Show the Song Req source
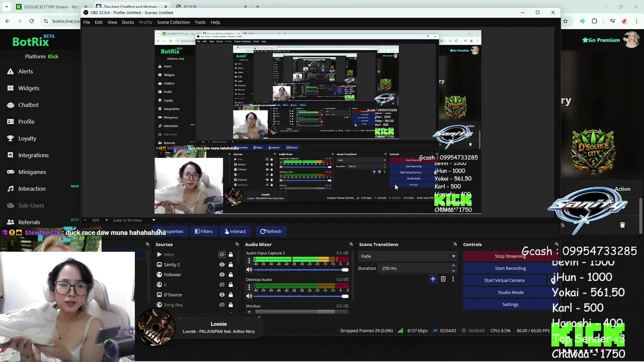Image resolution: width=644 pixels, height=362 pixels. pyautogui.click(x=222, y=305)
